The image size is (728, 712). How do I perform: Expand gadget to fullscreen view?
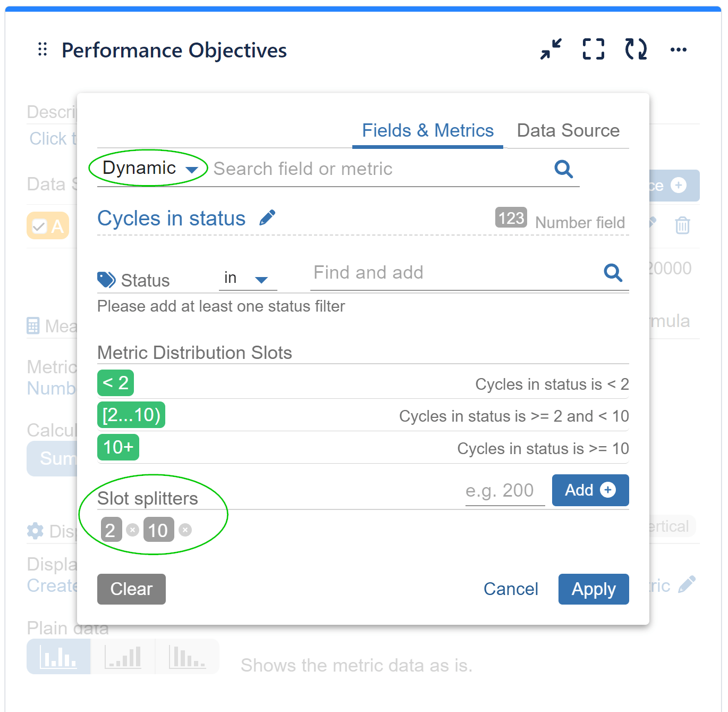[593, 49]
